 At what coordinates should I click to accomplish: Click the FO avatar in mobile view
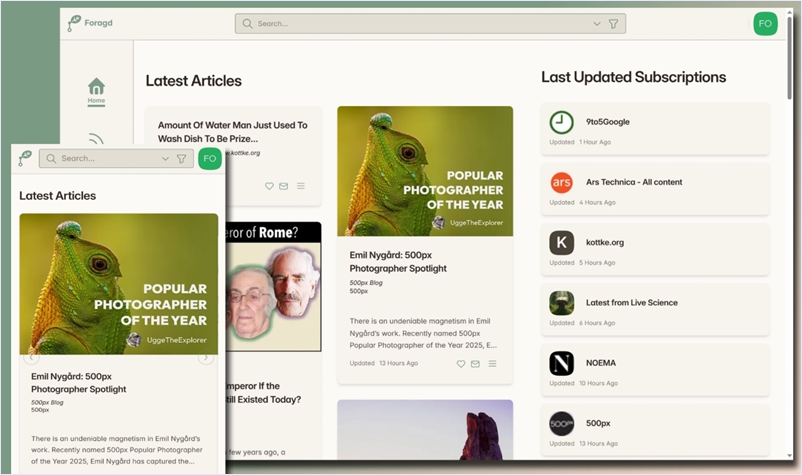pyautogui.click(x=209, y=159)
